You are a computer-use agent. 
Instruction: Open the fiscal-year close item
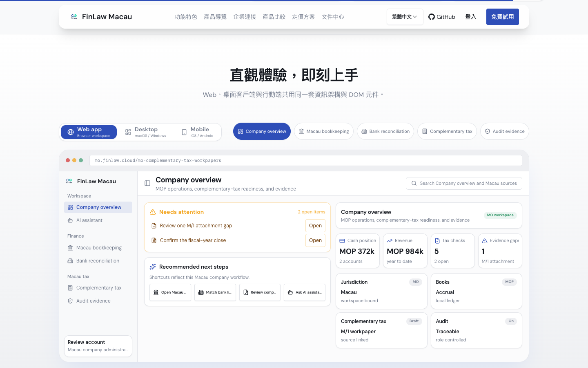315,240
